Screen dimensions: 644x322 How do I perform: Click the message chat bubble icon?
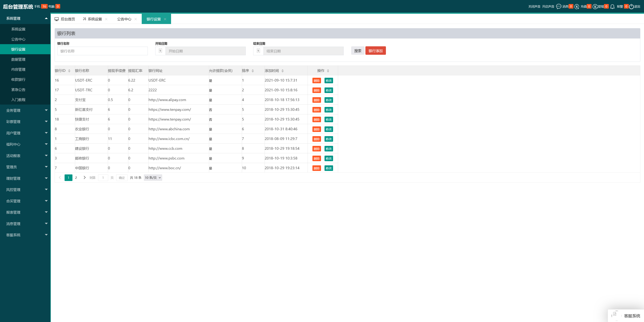pyautogui.click(x=558, y=7)
